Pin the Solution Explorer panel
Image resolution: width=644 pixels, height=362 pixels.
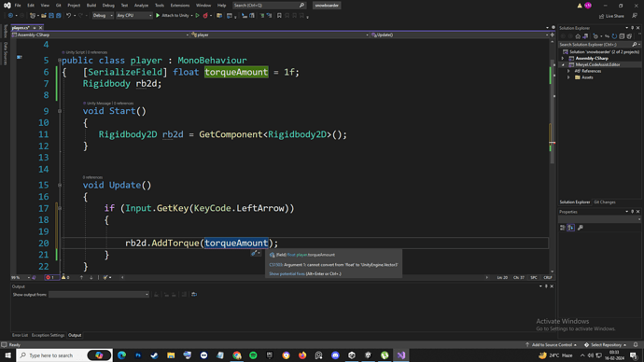(x=633, y=28)
